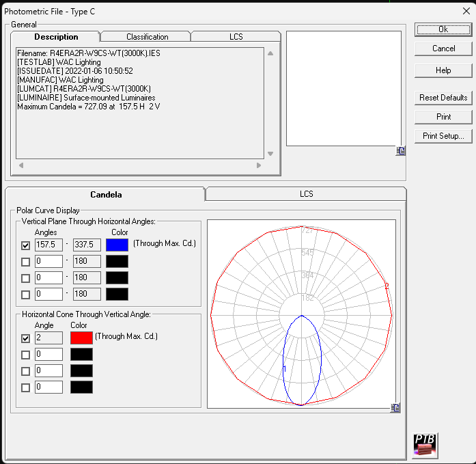Click the copy icon below preview box
Viewport: 476px width, 464px height.
pos(401,151)
